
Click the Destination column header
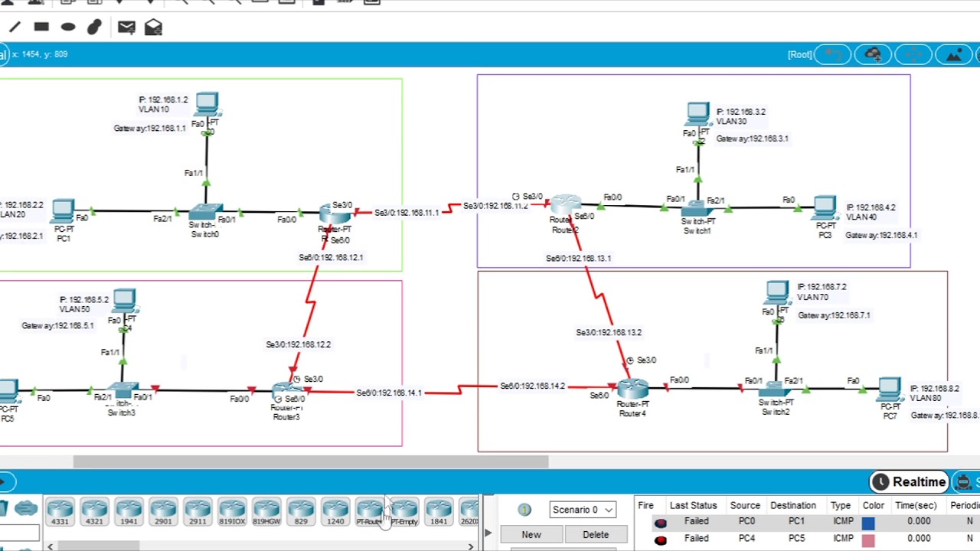[x=792, y=506]
